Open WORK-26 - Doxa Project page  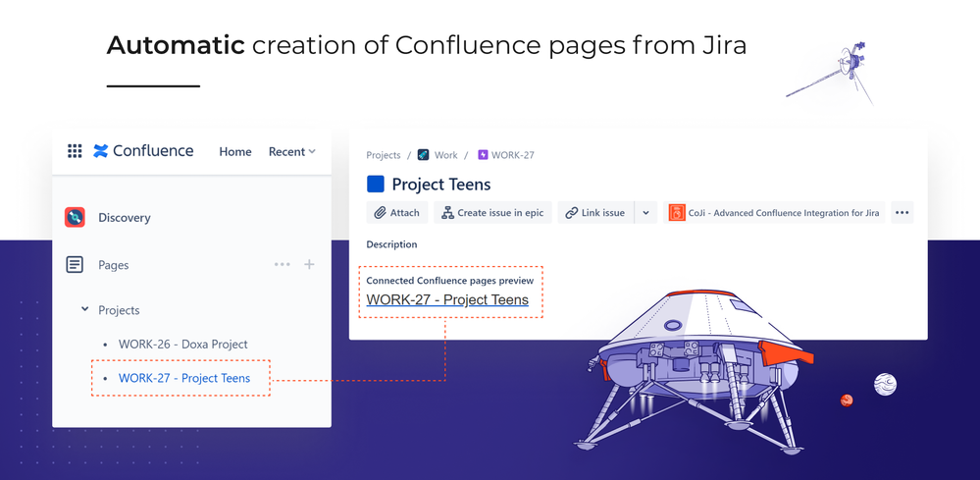tap(183, 344)
